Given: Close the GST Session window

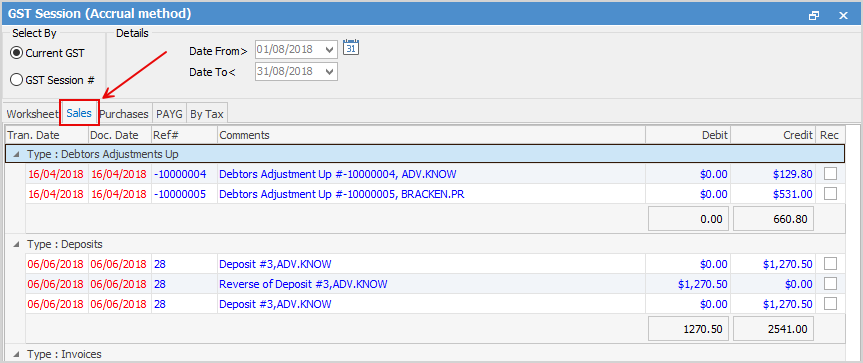Looking at the screenshot, I should click(x=843, y=15).
